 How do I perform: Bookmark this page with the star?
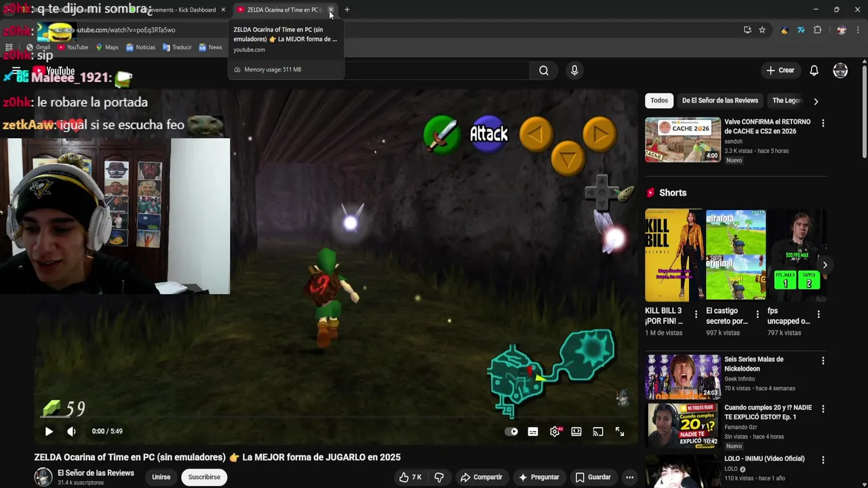pyautogui.click(x=762, y=30)
